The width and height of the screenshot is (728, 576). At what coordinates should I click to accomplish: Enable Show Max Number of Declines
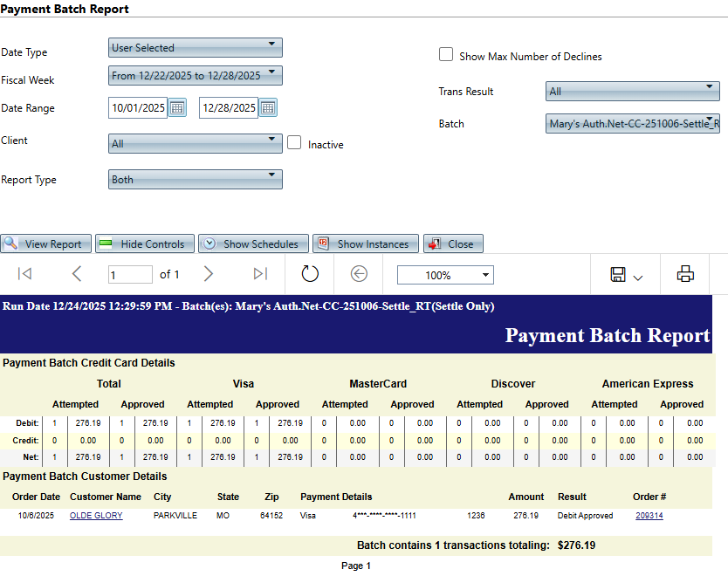(x=445, y=55)
